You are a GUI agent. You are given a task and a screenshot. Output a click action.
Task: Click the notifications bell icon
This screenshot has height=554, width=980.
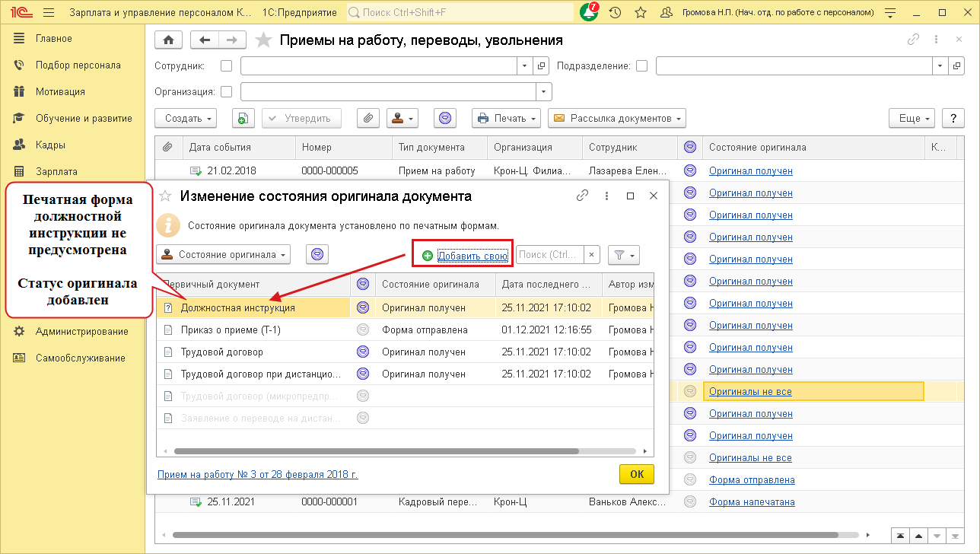pyautogui.click(x=588, y=12)
